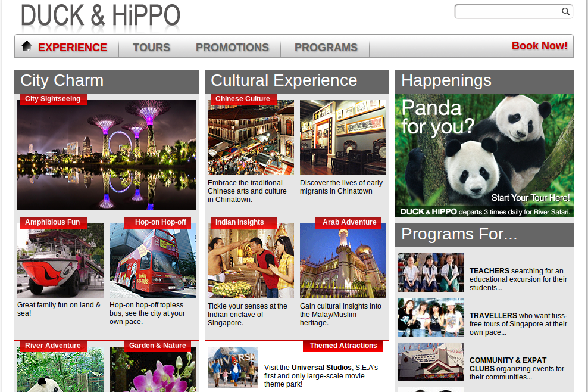The height and width of the screenshot is (392, 588).
Task: Open the Chinatown street market image
Action: tap(251, 137)
